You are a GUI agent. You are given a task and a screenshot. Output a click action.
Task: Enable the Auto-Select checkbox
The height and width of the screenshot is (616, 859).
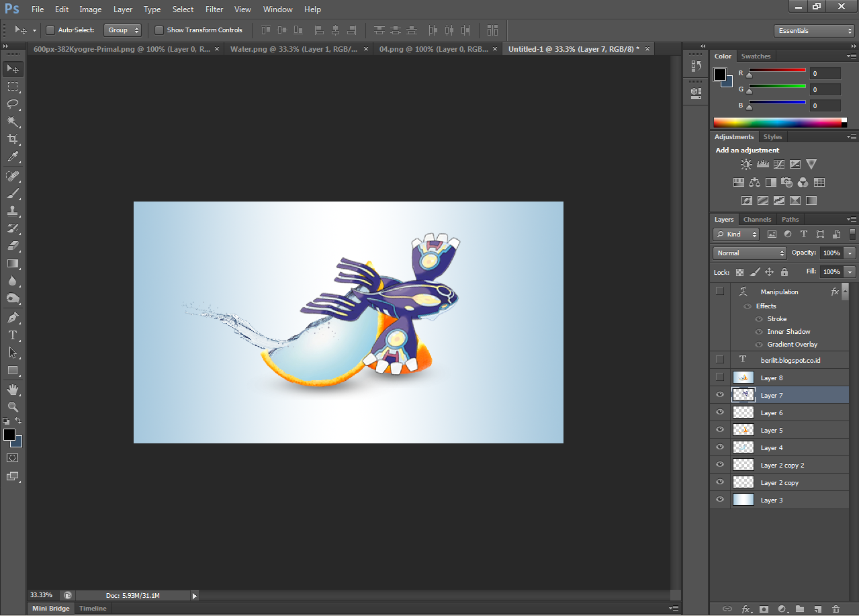coord(50,30)
